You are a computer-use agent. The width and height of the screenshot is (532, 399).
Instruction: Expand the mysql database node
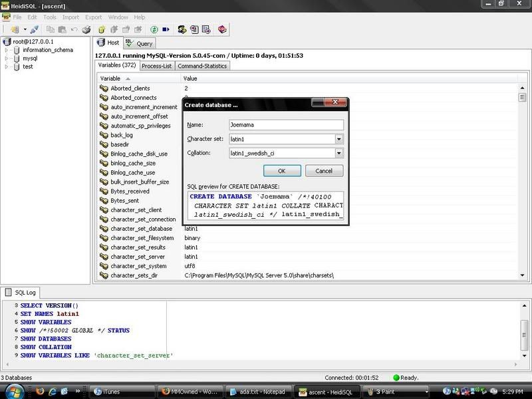[x=6, y=59]
